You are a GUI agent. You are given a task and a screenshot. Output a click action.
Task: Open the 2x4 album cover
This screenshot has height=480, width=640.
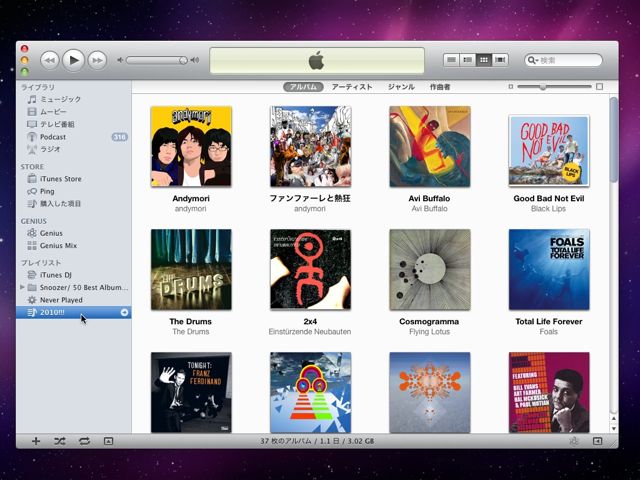click(x=310, y=269)
